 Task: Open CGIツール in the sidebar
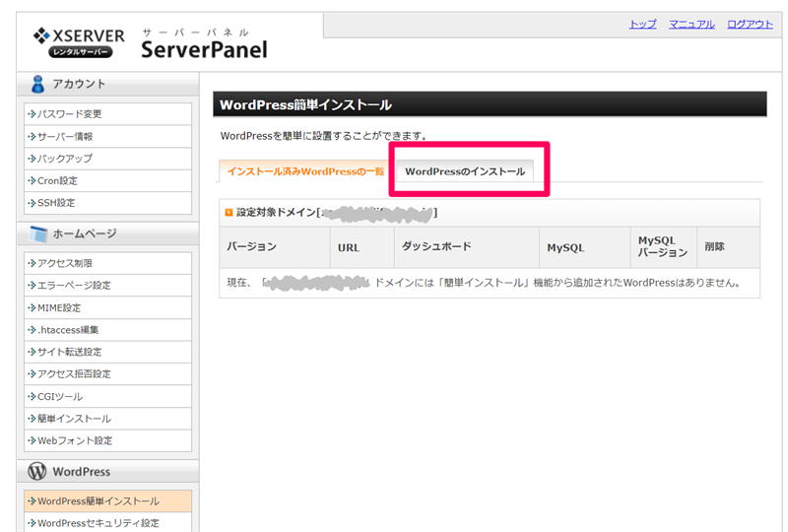pyautogui.click(x=107, y=396)
